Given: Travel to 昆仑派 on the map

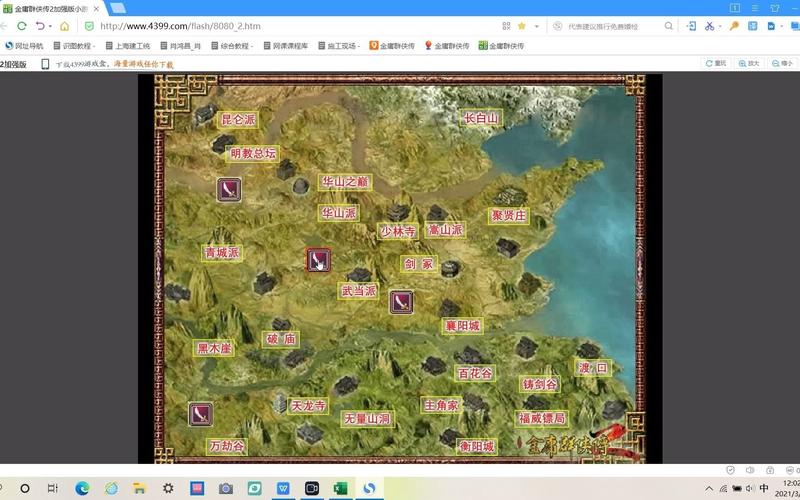Looking at the screenshot, I should coord(237,120).
